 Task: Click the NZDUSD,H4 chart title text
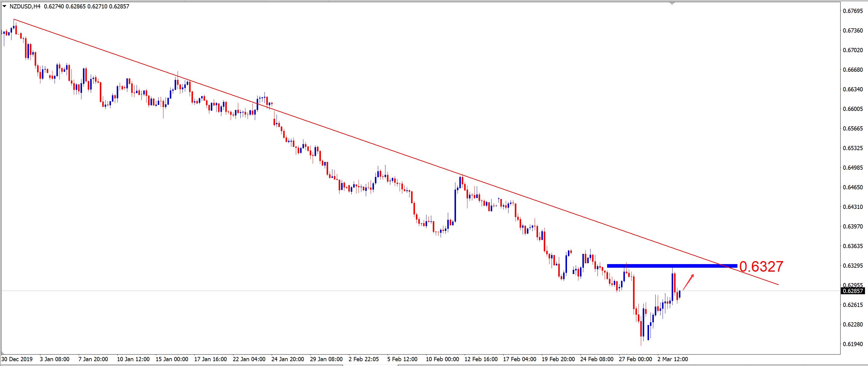25,6
